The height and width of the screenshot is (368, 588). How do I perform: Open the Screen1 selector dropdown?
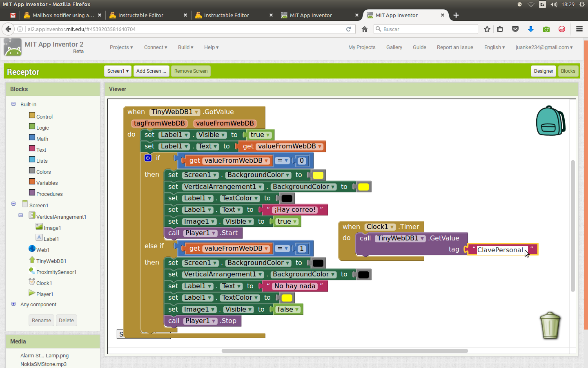118,71
